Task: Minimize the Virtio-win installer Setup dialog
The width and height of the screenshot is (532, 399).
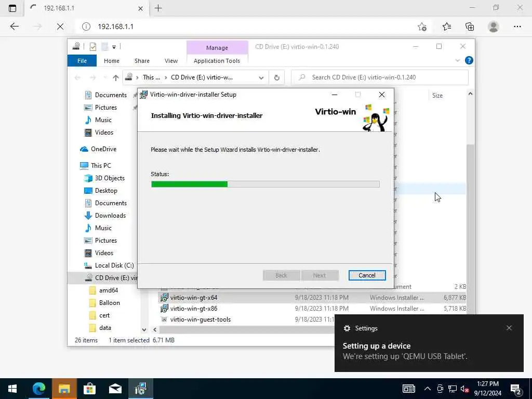Action: pyautogui.click(x=335, y=95)
